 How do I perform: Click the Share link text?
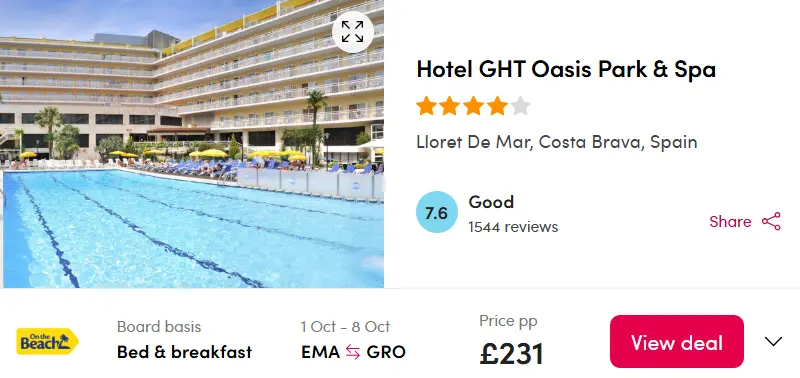(x=730, y=221)
